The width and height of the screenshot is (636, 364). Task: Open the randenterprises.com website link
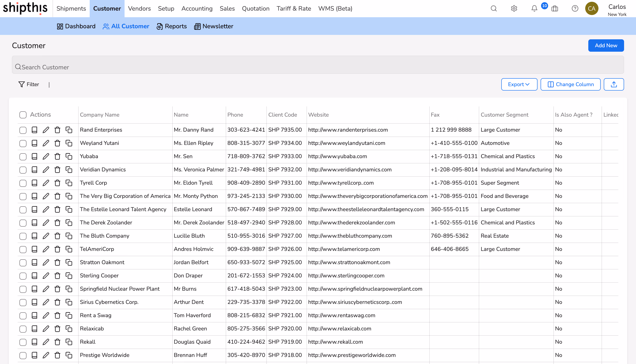click(x=348, y=130)
